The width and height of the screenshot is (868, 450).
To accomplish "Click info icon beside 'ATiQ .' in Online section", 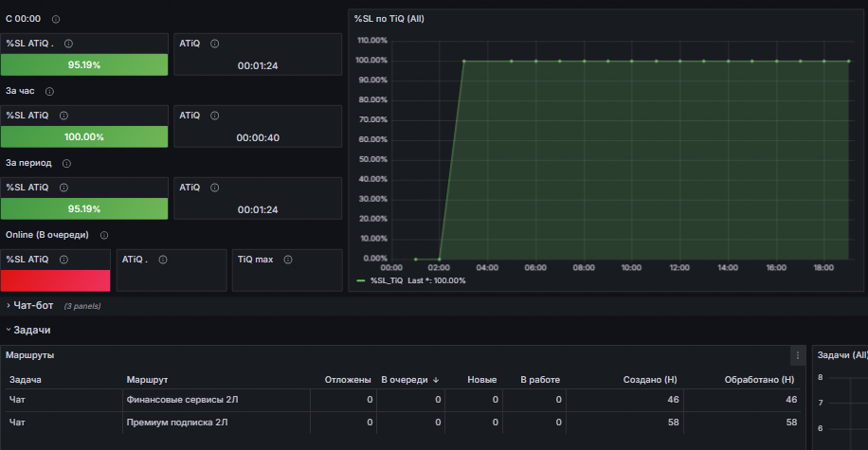I will (x=163, y=260).
